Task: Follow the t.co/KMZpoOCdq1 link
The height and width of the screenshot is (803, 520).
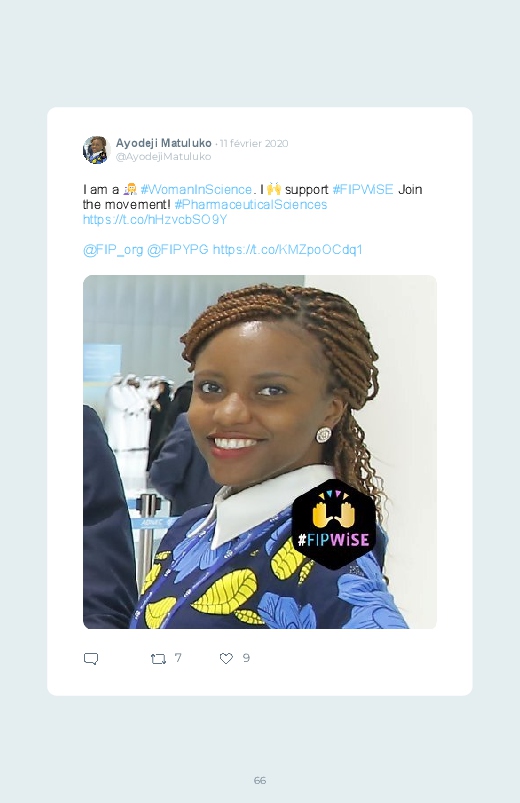Action: pyautogui.click(x=287, y=250)
